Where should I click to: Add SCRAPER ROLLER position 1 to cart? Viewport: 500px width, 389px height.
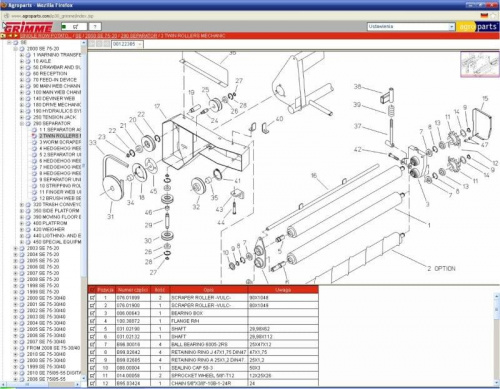[x=92, y=298]
